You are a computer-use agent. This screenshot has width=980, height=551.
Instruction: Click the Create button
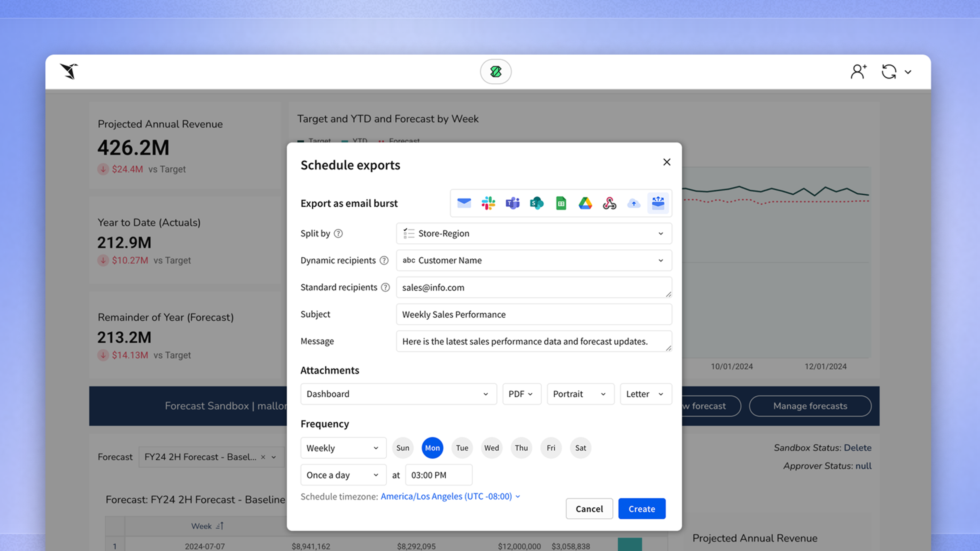click(x=642, y=509)
